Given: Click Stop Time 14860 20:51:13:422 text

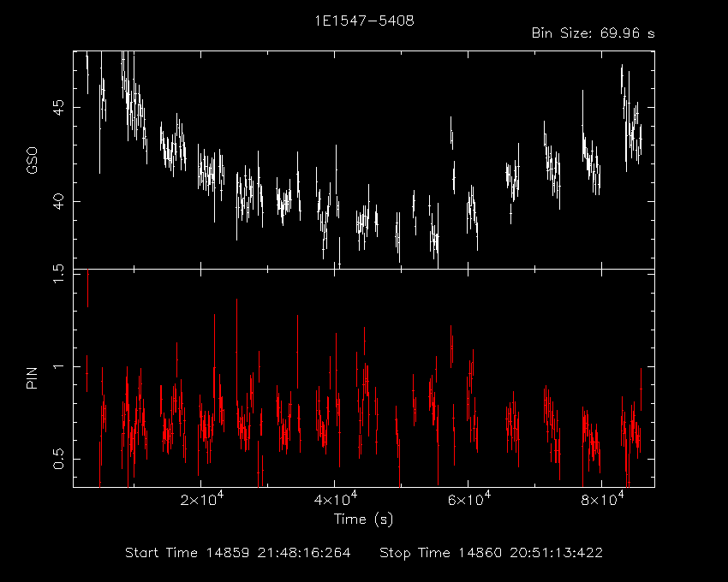Looking at the screenshot, I should [x=492, y=553].
